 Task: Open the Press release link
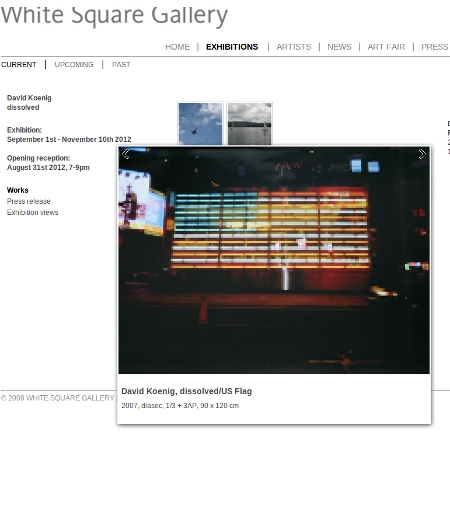[29, 201]
